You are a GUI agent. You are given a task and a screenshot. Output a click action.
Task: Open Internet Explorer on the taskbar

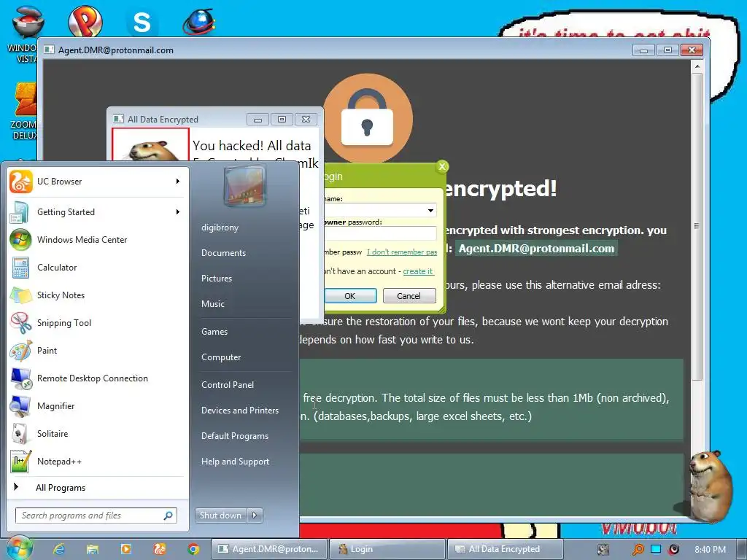(x=58, y=549)
